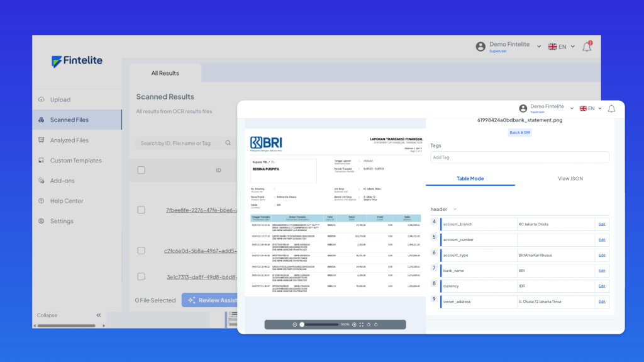The width and height of the screenshot is (644, 362).
Task: Click Edit link for bank_name row
Action: pos(602,270)
